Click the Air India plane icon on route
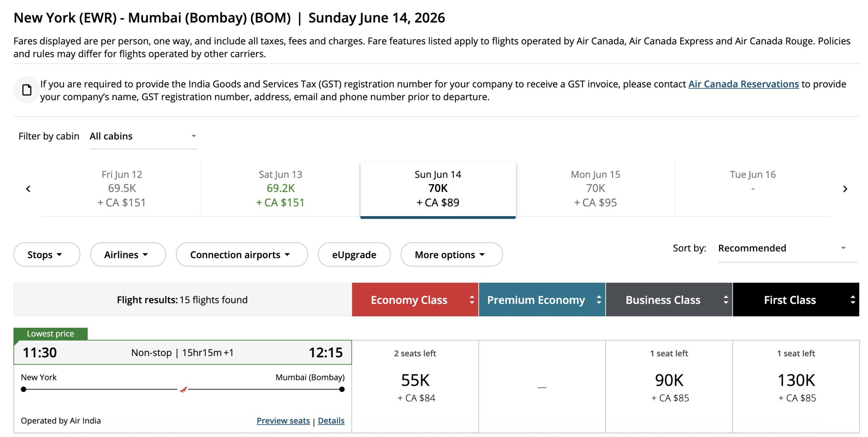Viewport: 868px width, 437px height. (x=183, y=389)
